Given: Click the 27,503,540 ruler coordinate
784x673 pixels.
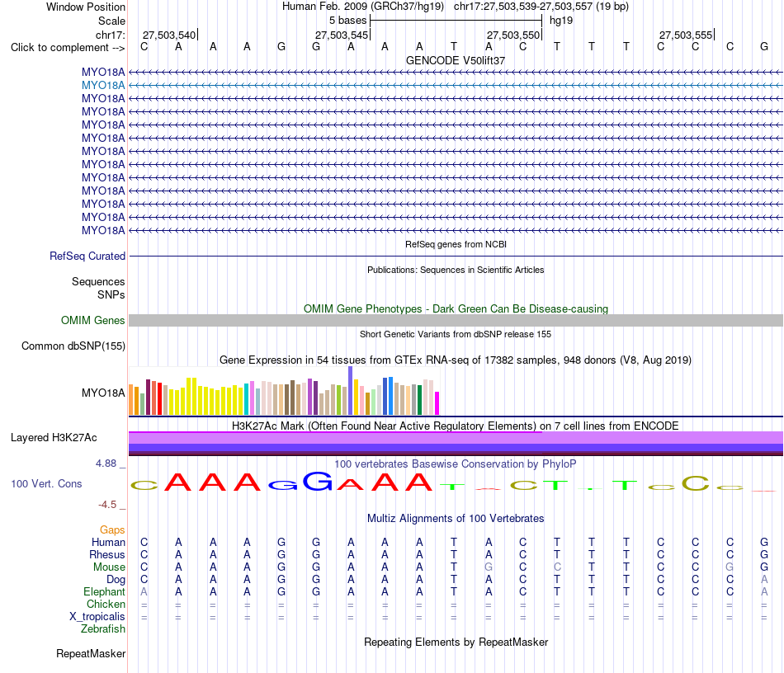Looking at the screenshot, I should click(169, 35).
